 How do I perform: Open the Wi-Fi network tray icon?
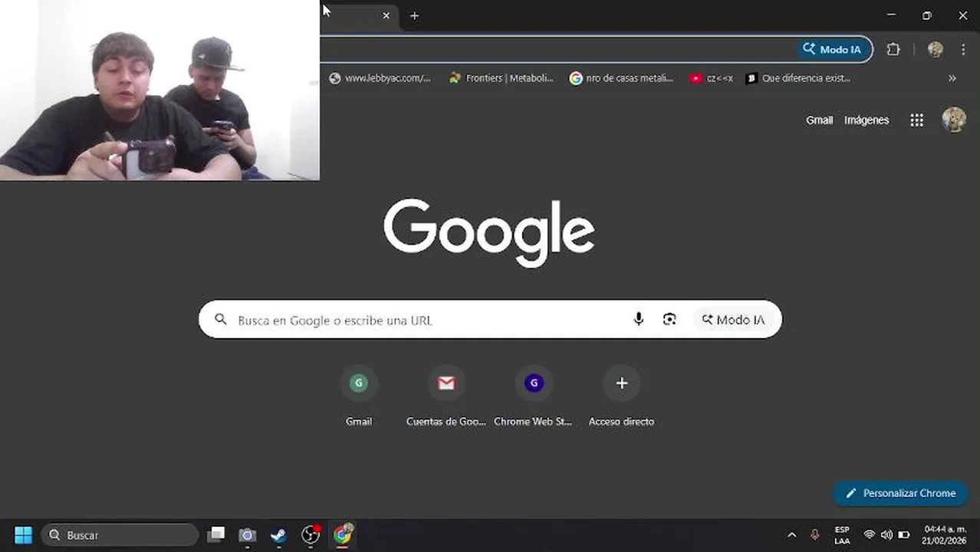pyautogui.click(x=869, y=534)
